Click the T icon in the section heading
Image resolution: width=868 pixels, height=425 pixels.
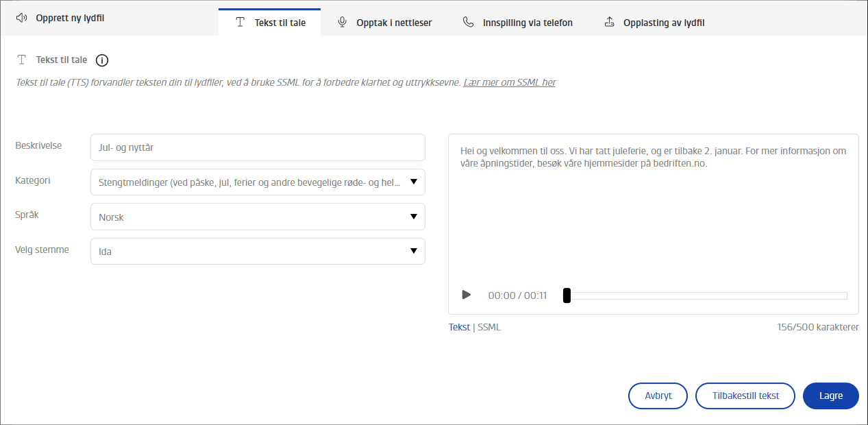22,60
